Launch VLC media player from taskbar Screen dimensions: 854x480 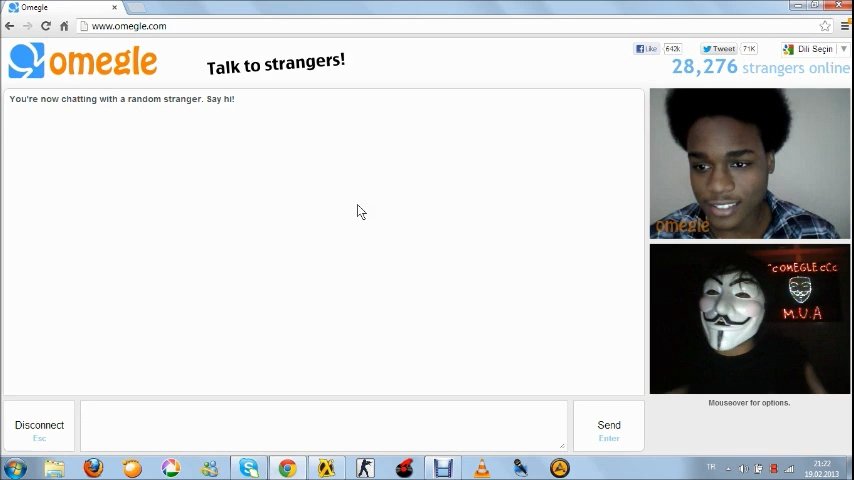tap(482, 468)
